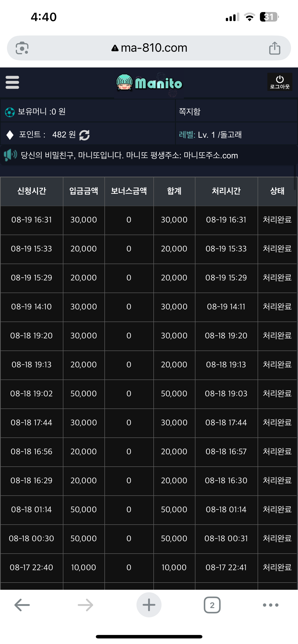Go back with the browser back arrow
Screen dimensions: 298x644
[x=22, y=605]
